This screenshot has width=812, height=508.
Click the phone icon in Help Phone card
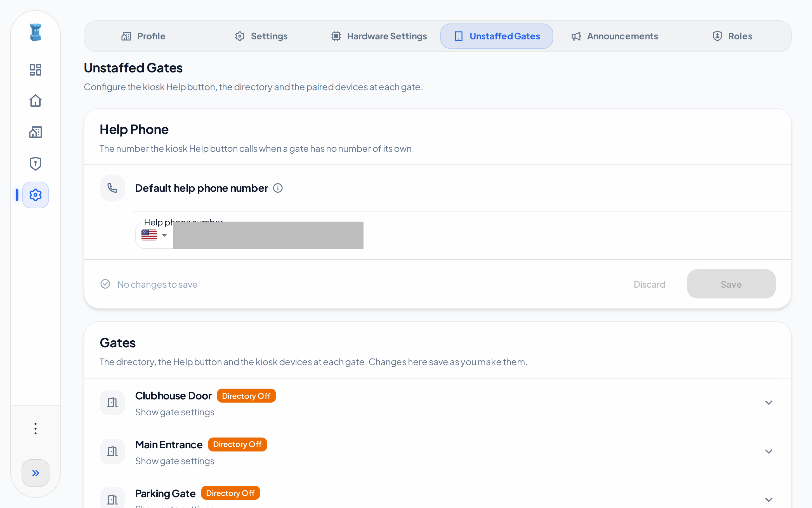click(112, 188)
